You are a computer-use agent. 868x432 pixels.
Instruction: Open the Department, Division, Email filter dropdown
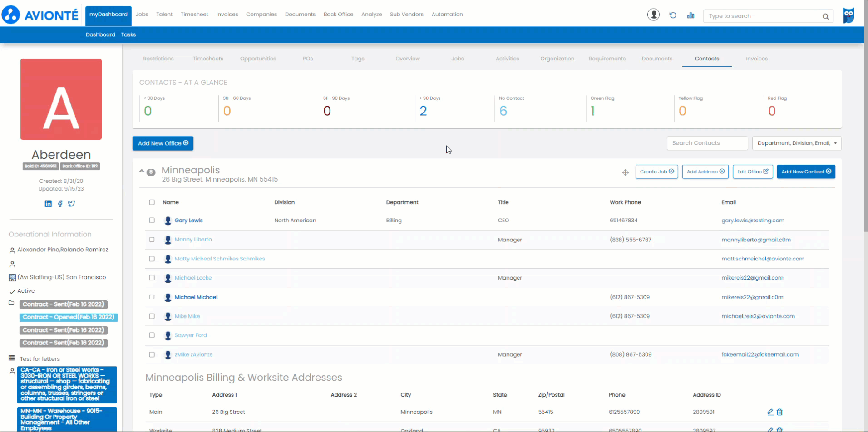[x=797, y=143]
